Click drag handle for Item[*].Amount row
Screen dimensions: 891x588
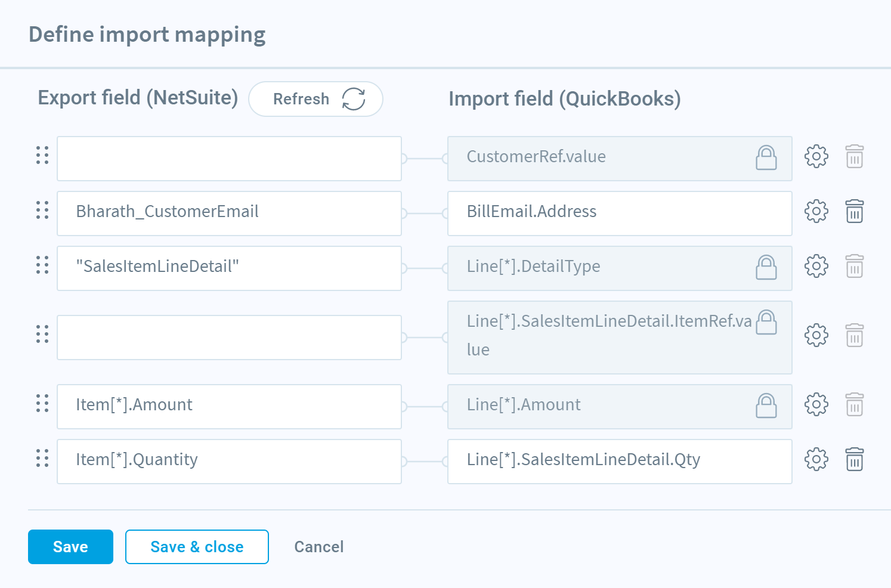point(42,403)
